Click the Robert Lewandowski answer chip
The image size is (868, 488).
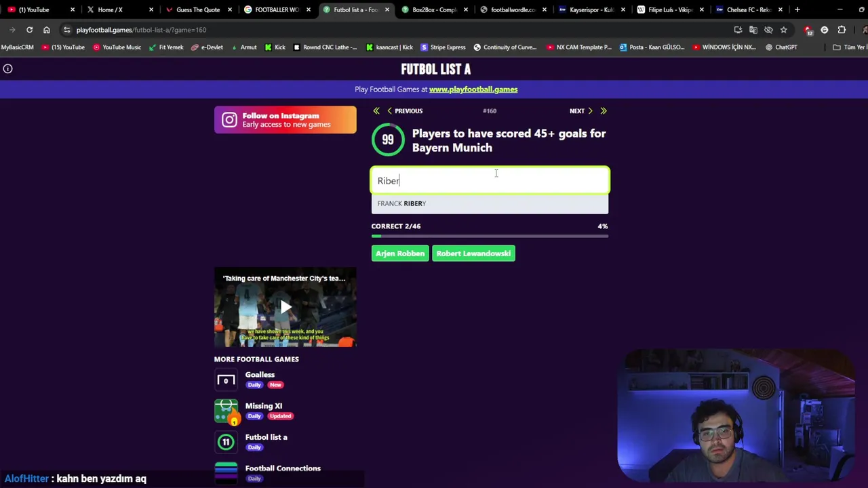pyautogui.click(x=473, y=253)
